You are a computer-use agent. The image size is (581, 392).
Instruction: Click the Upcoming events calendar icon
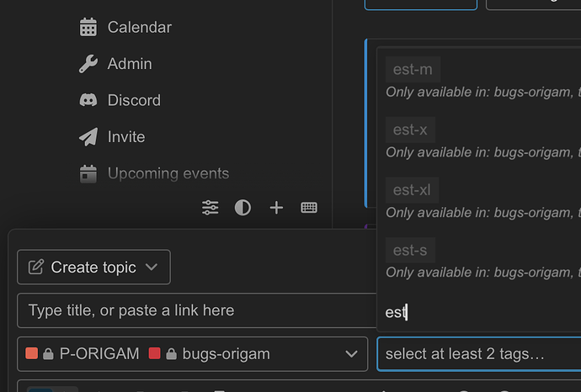(x=88, y=173)
